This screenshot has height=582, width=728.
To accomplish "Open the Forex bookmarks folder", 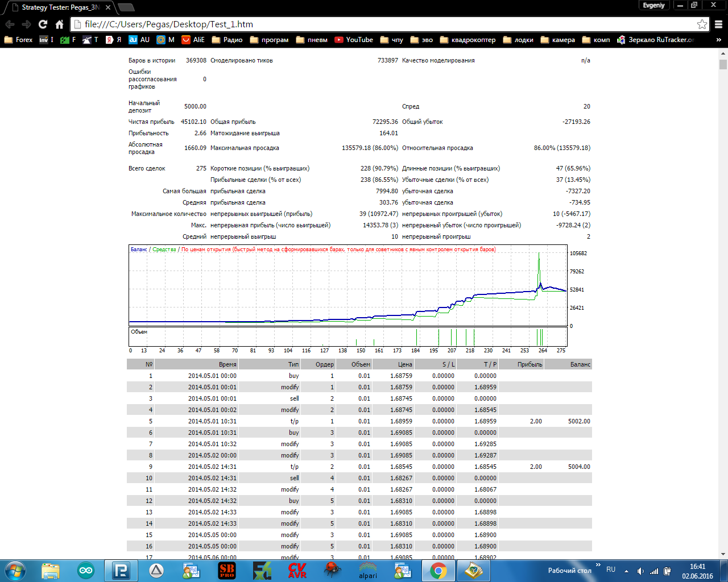I will pyautogui.click(x=18, y=40).
